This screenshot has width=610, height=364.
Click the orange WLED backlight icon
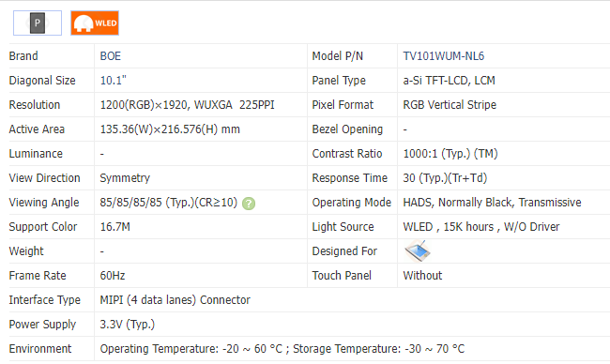pyautogui.click(x=95, y=23)
